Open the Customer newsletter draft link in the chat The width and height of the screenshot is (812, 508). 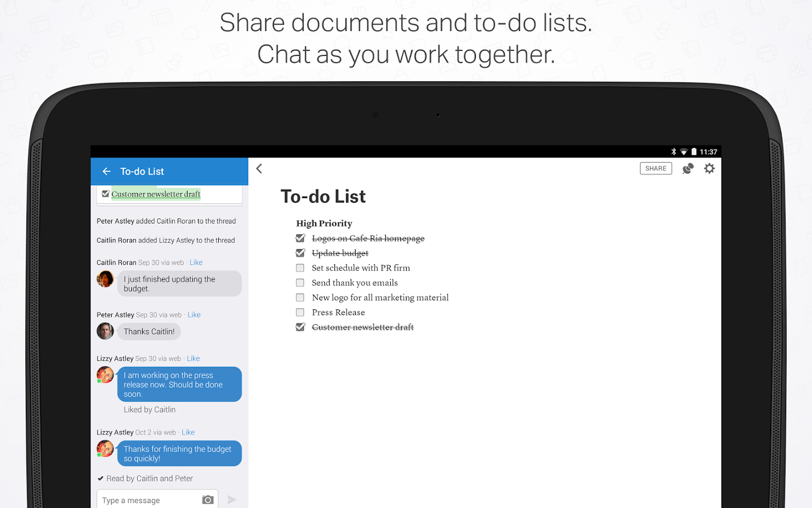pos(156,194)
